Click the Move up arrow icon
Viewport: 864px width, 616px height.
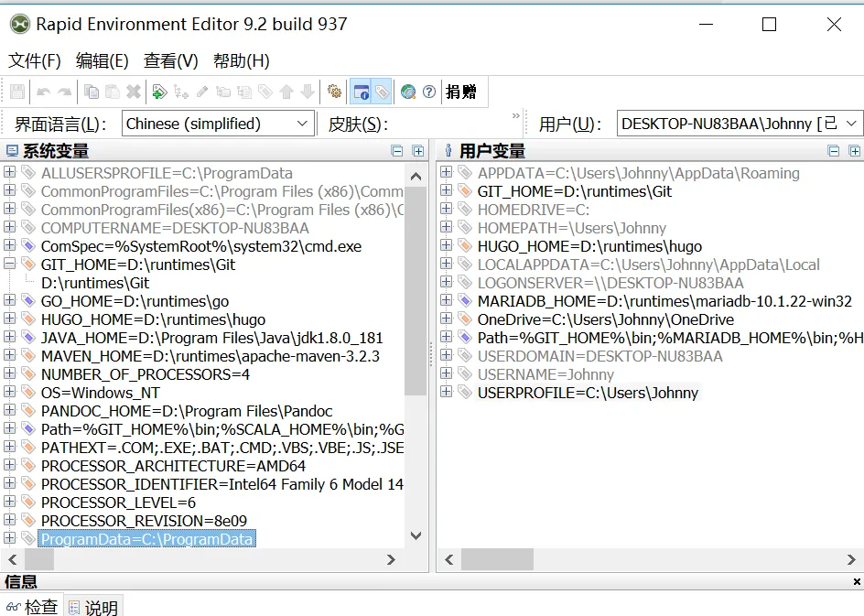pyautogui.click(x=286, y=92)
